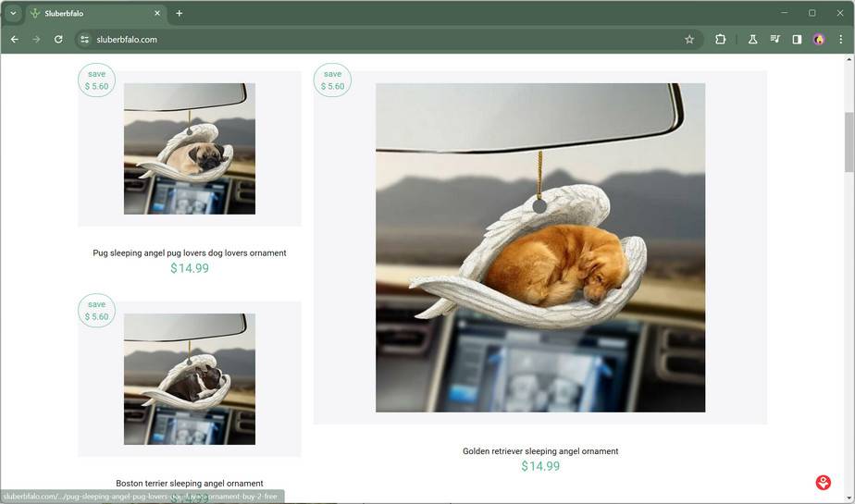Viewport: 855px width, 504px height.
Task: Open media control playlist icon
Action: [774, 39]
